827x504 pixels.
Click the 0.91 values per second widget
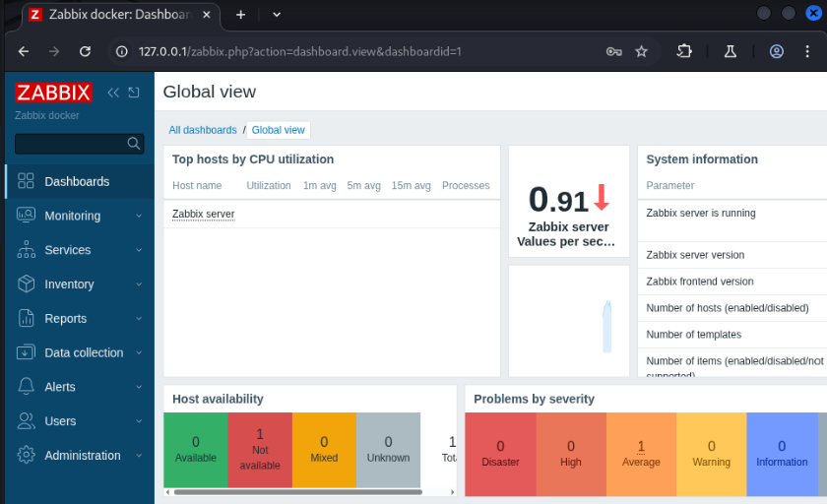point(569,202)
